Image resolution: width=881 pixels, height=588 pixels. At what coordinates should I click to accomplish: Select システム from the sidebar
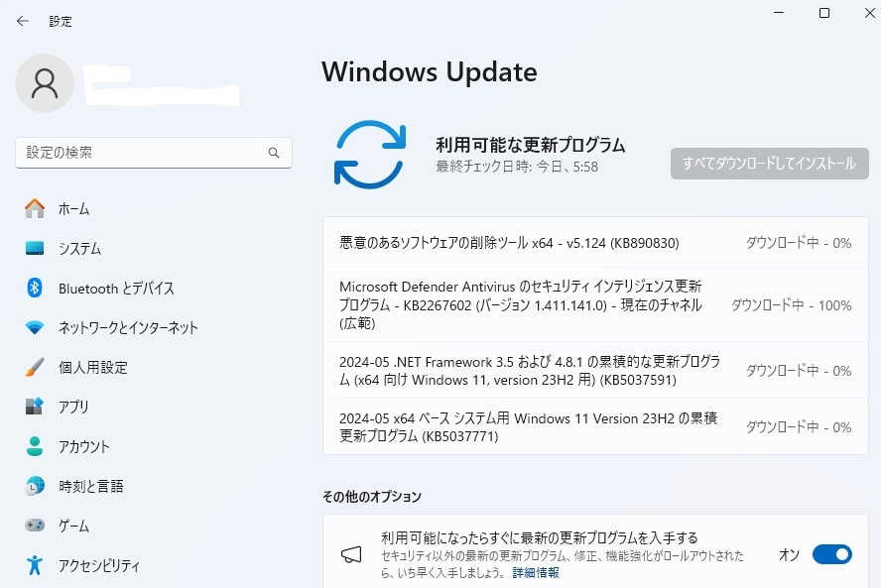79,248
